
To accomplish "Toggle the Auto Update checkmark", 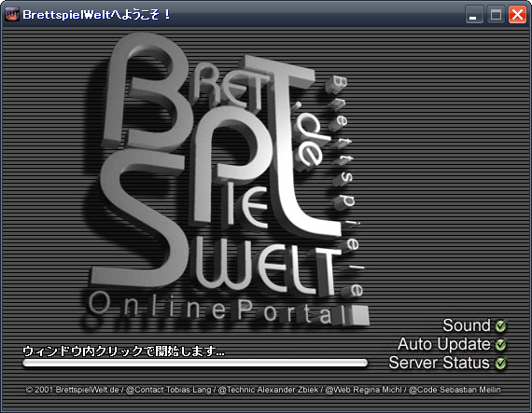I will point(501,345).
